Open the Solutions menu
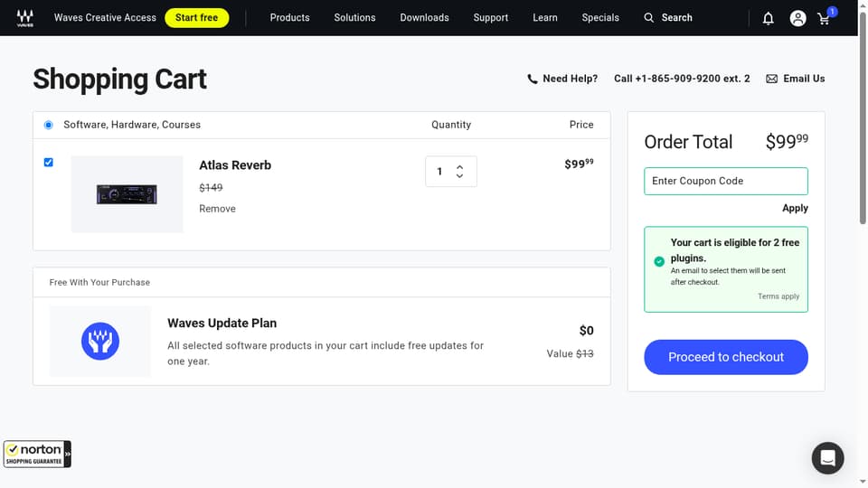 (x=354, y=18)
